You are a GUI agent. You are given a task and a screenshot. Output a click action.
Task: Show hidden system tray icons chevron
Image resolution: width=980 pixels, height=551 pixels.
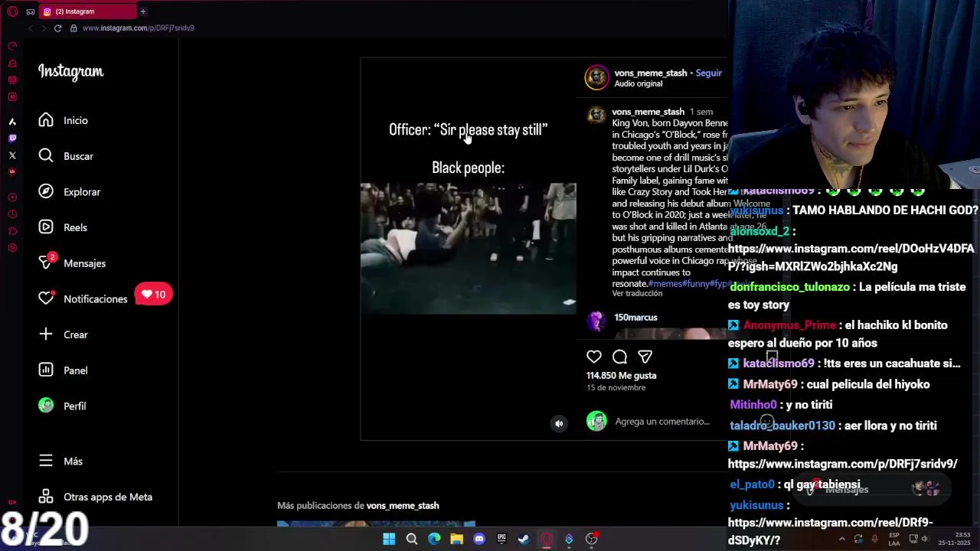coord(841,540)
